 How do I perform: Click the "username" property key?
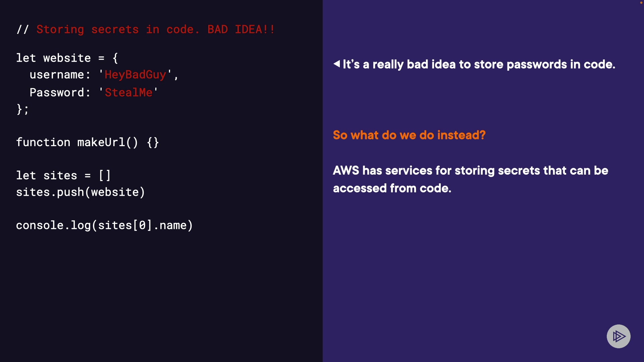click(56, 75)
